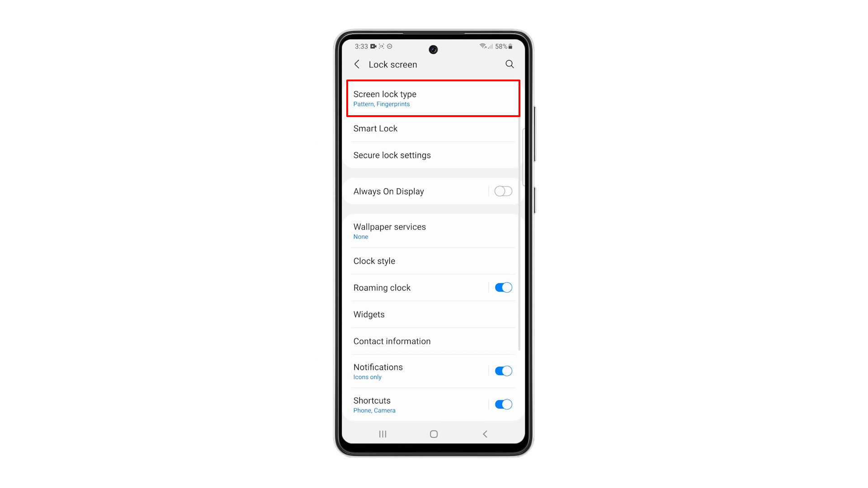
Task: Tap the search icon on Lock screen
Action: click(x=509, y=64)
